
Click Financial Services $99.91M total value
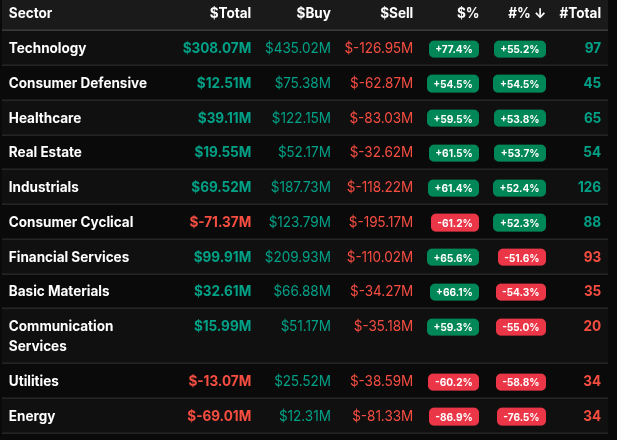point(221,257)
